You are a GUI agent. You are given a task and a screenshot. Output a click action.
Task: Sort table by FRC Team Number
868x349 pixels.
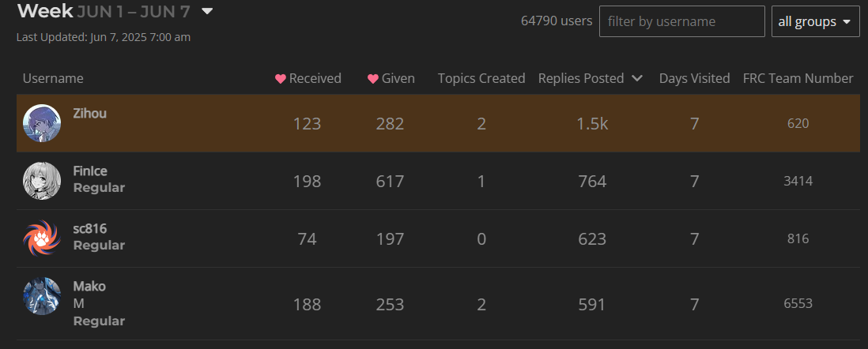coord(798,78)
